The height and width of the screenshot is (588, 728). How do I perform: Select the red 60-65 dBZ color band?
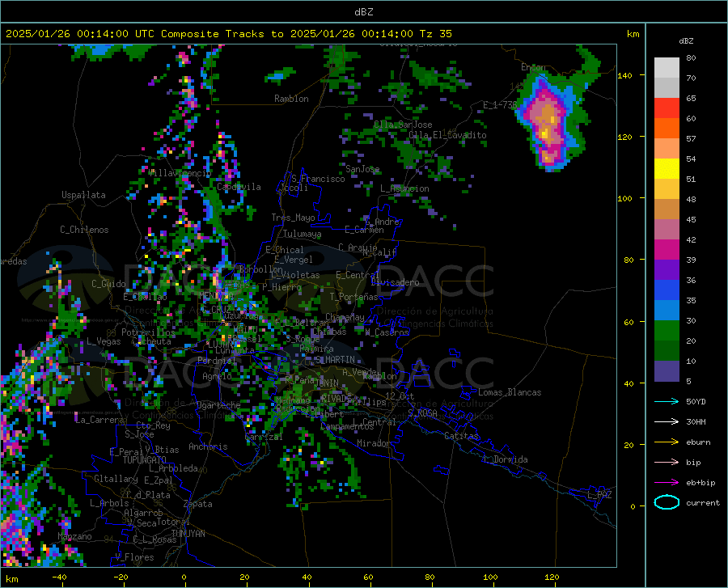(667, 108)
